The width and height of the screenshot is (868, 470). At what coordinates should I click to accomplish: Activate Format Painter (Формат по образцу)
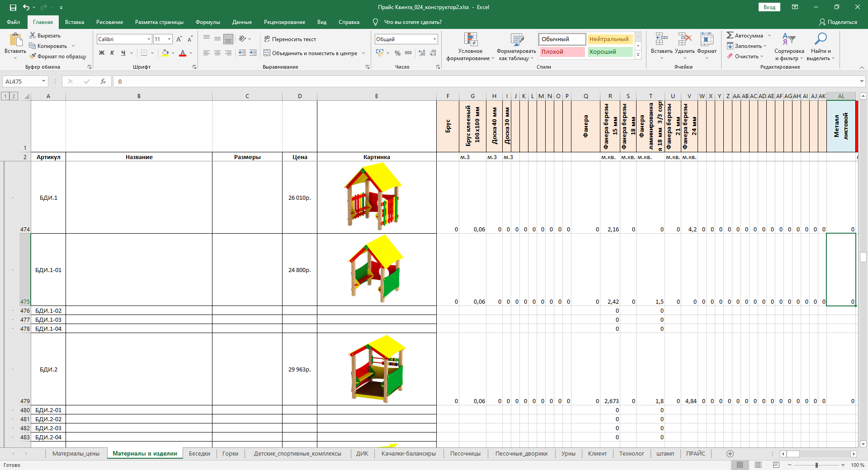58,56
